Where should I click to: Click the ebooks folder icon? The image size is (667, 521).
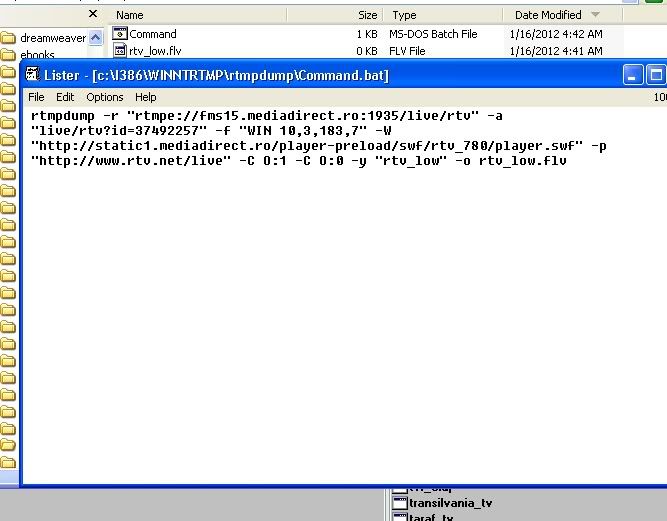point(9,55)
